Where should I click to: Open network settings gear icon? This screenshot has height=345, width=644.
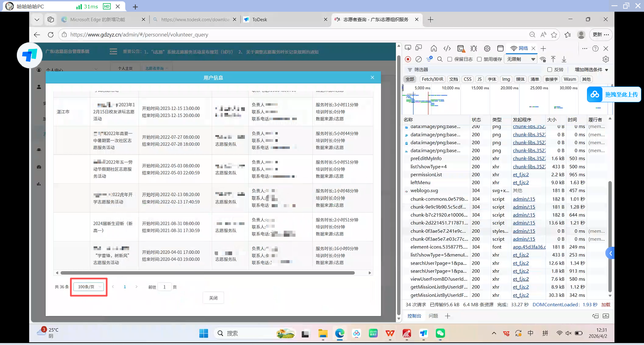pyautogui.click(x=605, y=59)
